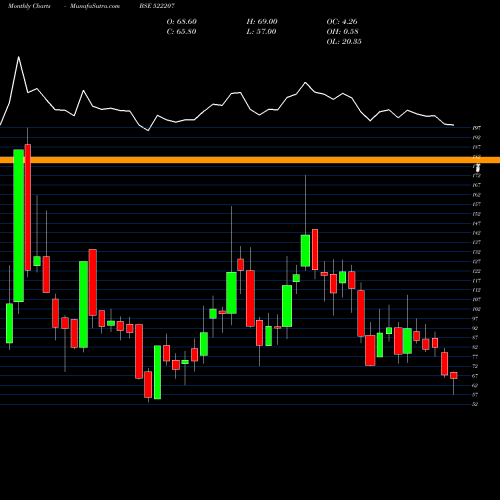Click the 'OH: 0.58' reading
This screenshot has width=500, height=500.
tap(342, 32)
